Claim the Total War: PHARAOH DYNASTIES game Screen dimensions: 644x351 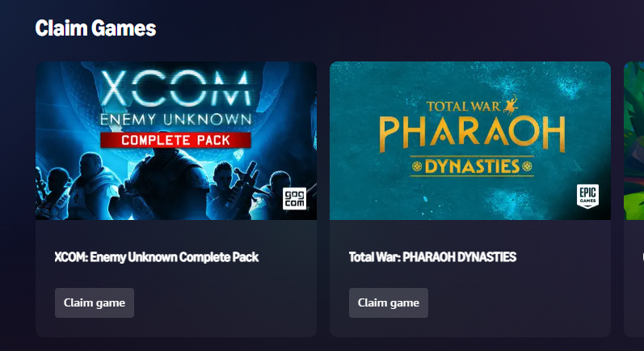pos(389,303)
